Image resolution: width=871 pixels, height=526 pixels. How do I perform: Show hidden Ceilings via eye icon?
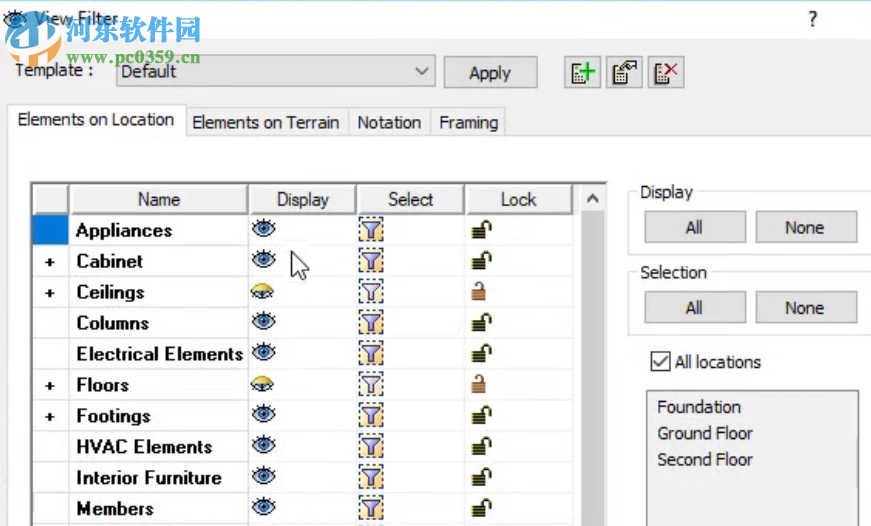click(x=262, y=290)
